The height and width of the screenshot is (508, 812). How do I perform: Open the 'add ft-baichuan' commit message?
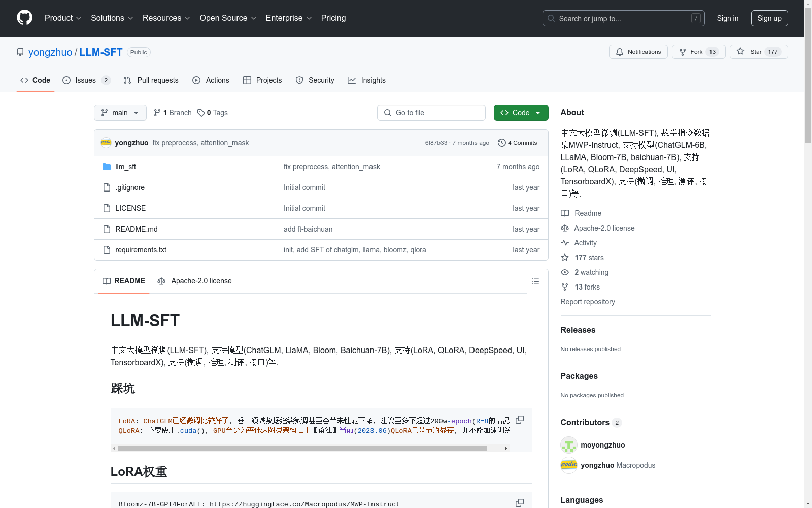(308, 229)
